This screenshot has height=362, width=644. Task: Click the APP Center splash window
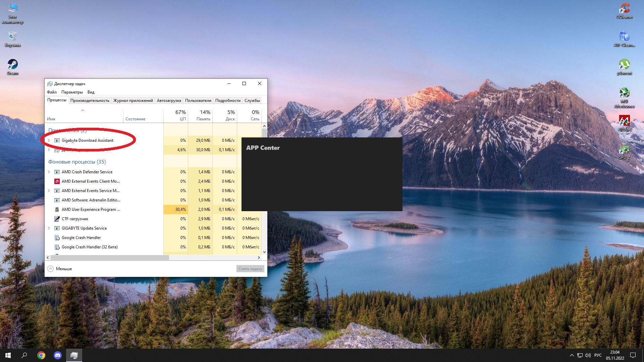[x=322, y=174]
